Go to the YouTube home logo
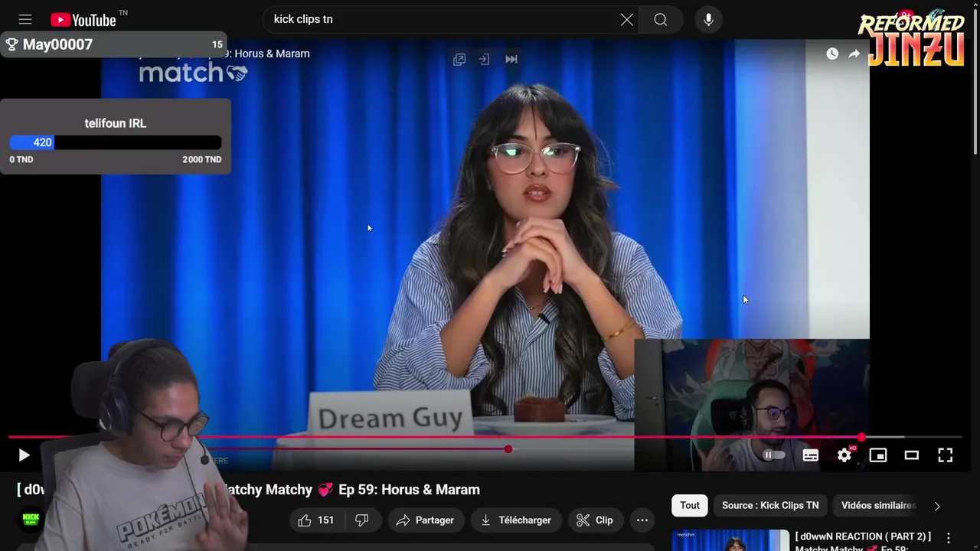The width and height of the screenshot is (980, 551). [x=83, y=20]
